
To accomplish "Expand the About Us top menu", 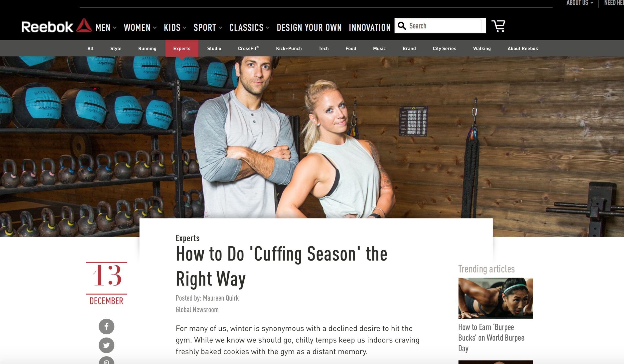I will click(580, 3).
